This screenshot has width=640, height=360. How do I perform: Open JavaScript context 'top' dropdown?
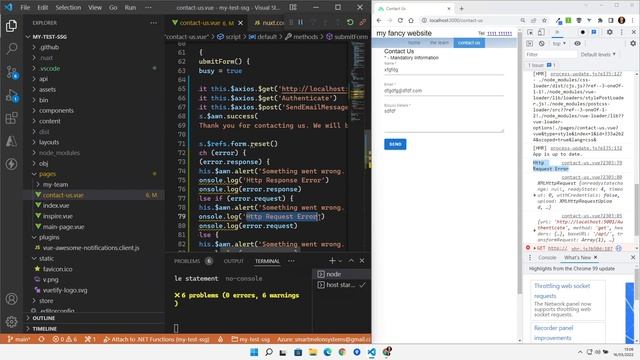[559, 43]
